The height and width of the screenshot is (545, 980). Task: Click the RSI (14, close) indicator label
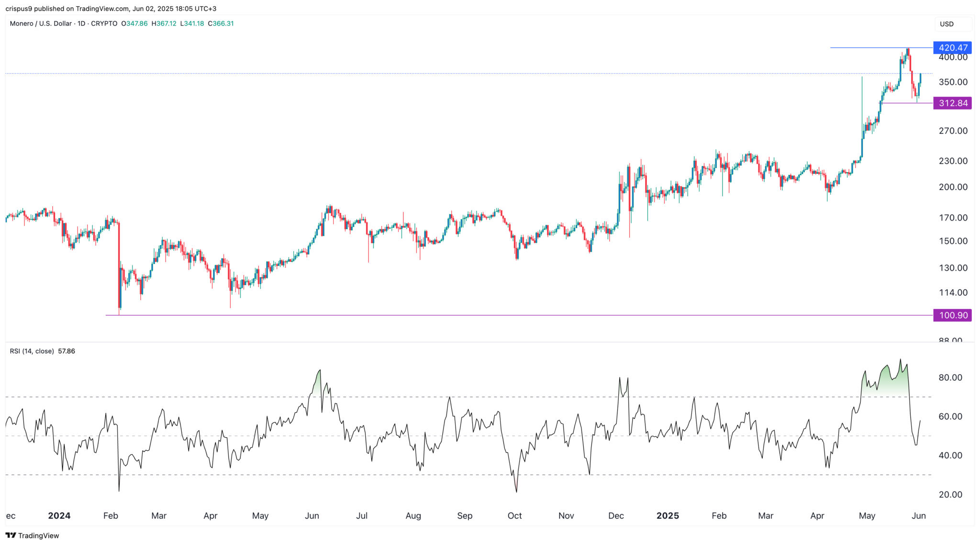point(32,351)
